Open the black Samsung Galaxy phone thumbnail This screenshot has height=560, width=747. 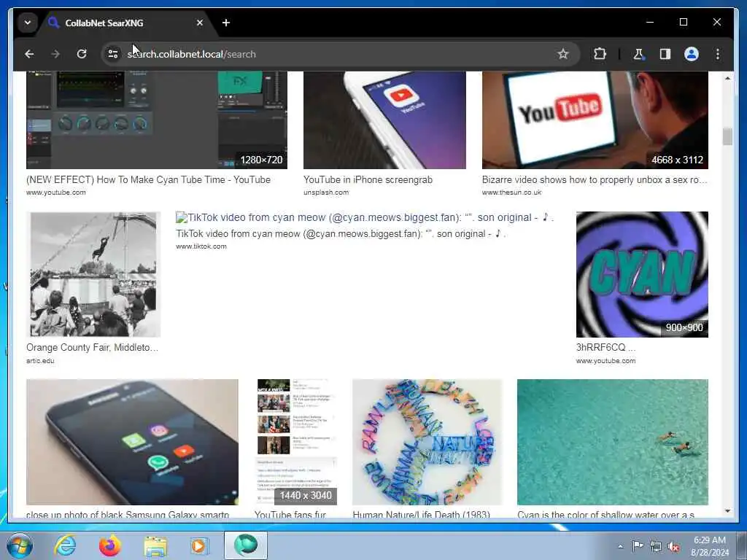click(132, 442)
